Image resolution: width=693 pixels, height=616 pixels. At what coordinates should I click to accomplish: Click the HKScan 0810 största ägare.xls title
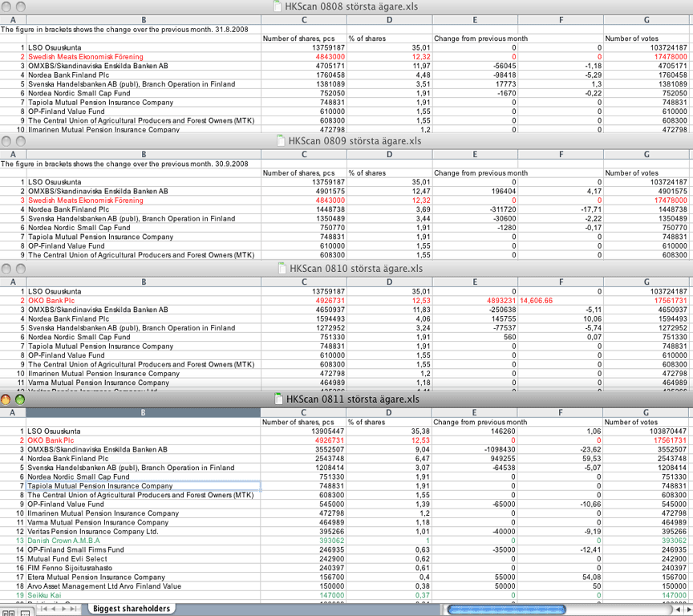(x=356, y=269)
